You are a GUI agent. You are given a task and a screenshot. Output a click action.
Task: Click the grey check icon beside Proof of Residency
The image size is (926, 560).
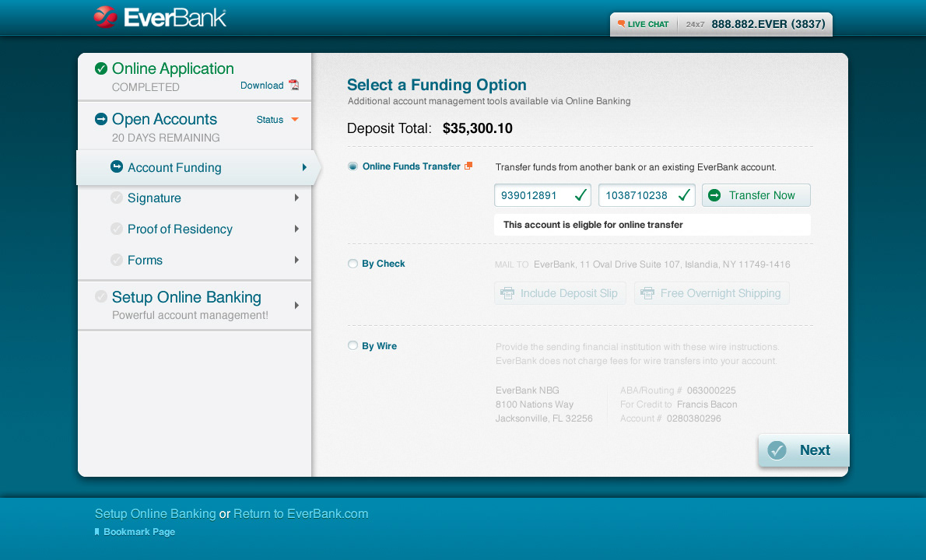pyautogui.click(x=117, y=229)
